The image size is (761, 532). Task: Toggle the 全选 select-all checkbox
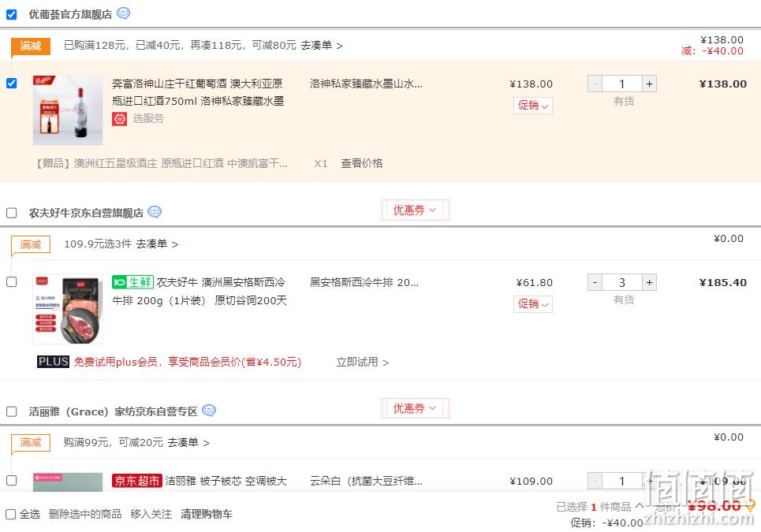tap(11, 514)
